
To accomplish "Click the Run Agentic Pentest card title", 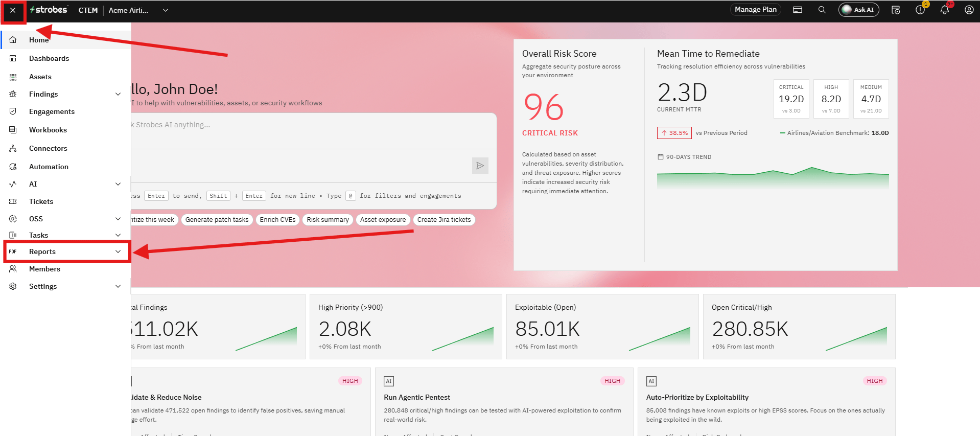I will (417, 397).
